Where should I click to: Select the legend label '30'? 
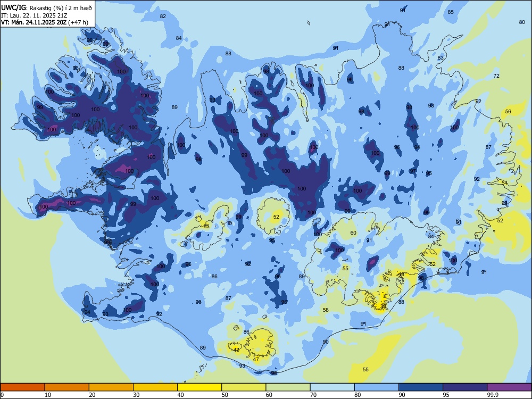pyautogui.click(x=136, y=395)
